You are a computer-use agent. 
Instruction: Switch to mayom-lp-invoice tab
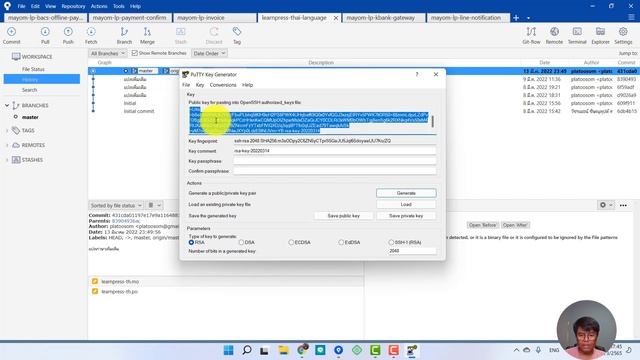[x=215, y=18]
